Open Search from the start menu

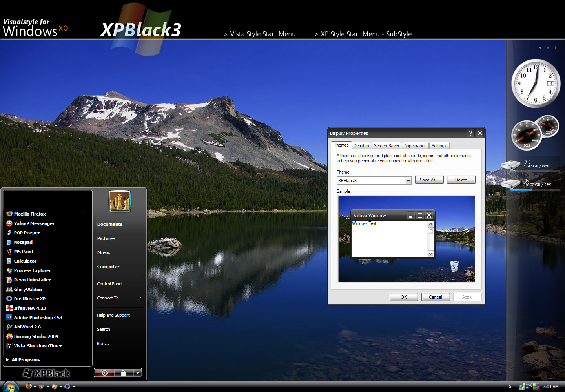pyautogui.click(x=104, y=329)
